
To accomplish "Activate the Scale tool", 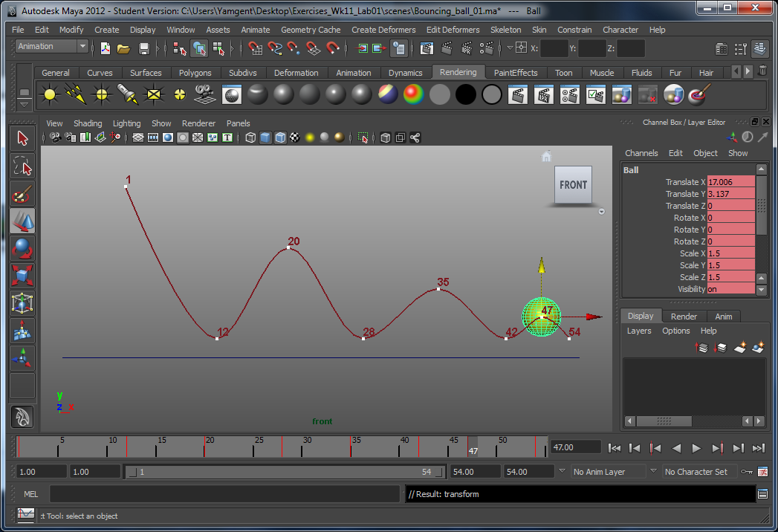I will tap(22, 276).
